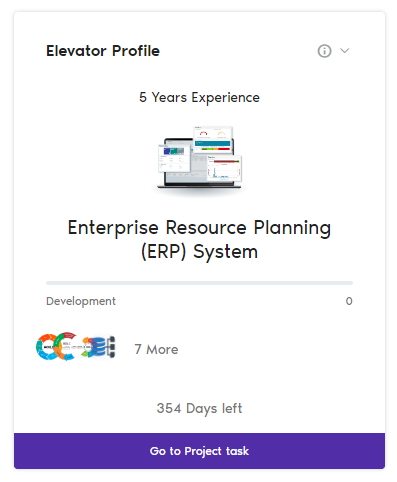
Task: Click the blue database server icon
Action: point(101,347)
